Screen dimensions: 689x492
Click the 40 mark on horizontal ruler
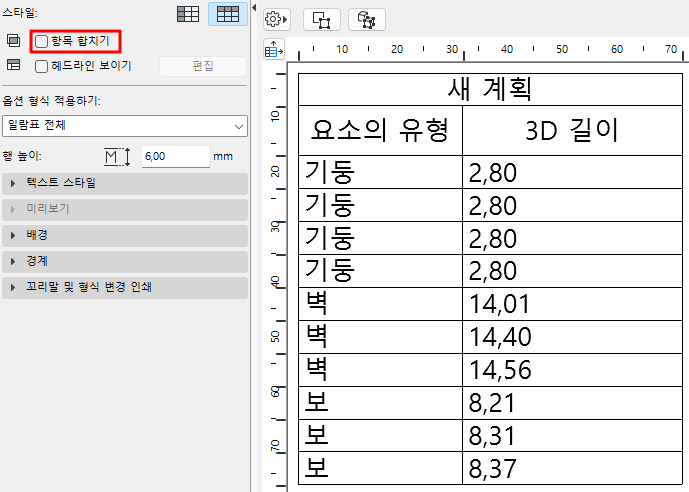507,49
